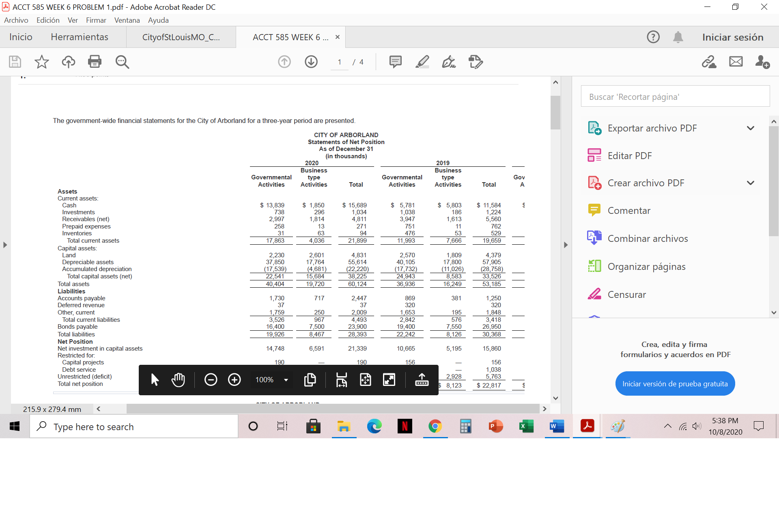Viewport: 779px width, 532px height.
Task: Print the document
Action: [95, 62]
